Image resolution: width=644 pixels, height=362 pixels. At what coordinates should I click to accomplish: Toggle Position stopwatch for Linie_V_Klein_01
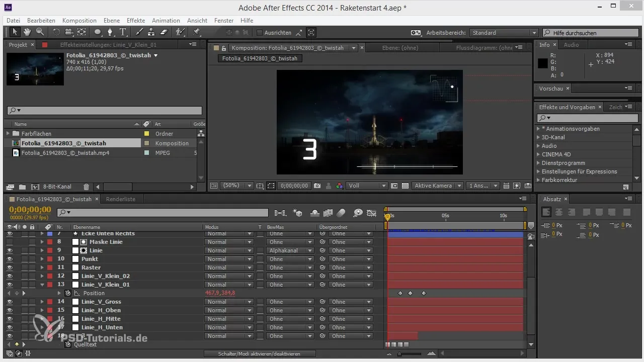68,293
